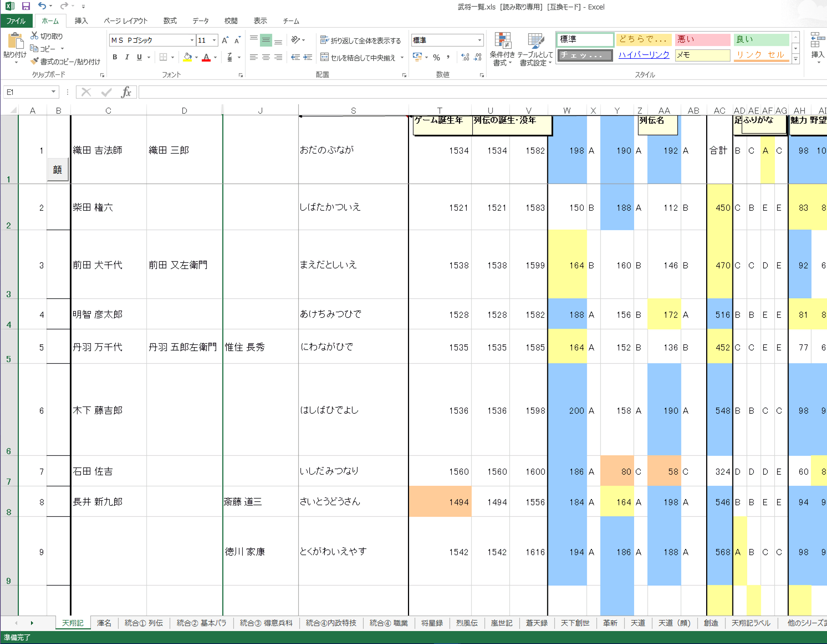The width and height of the screenshot is (827, 644).
Task: Click the yellow fill color button
Action: click(187, 57)
